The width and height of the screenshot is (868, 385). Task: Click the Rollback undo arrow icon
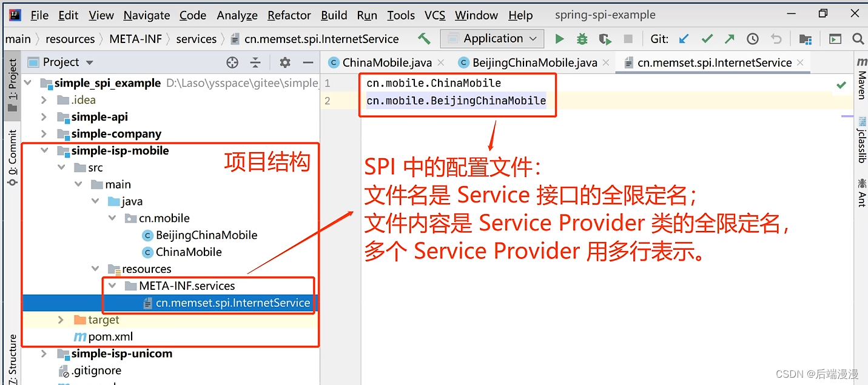pos(776,39)
